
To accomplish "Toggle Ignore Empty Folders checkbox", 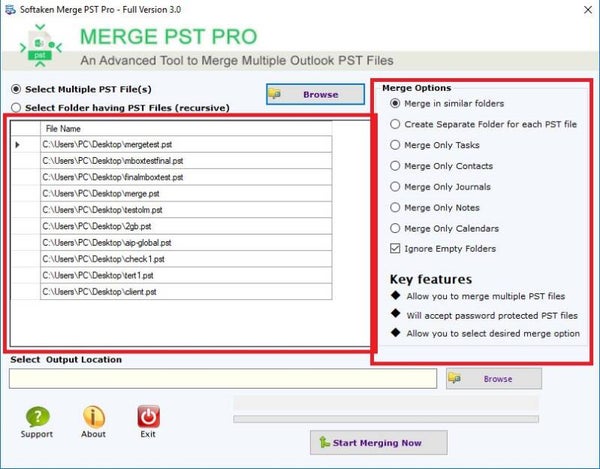I will (395, 249).
